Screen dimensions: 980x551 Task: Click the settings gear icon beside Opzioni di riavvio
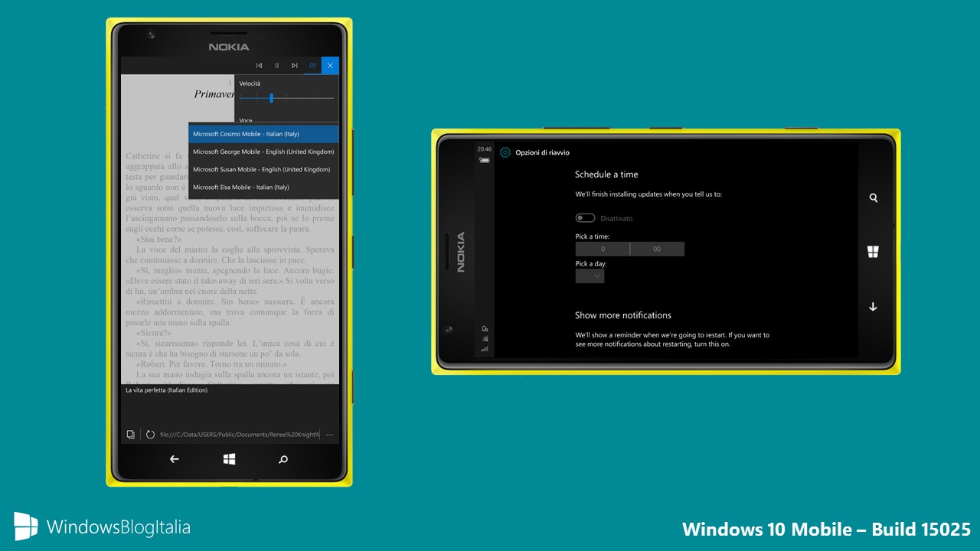click(x=505, y=152)
